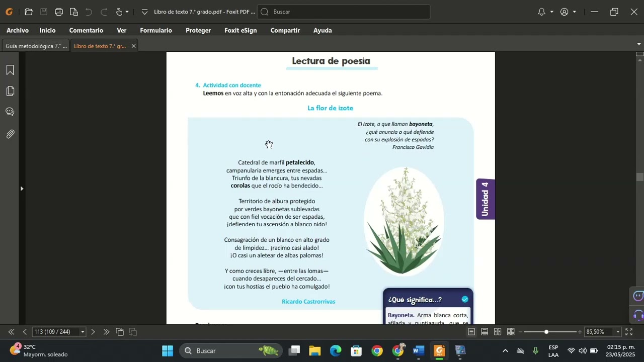This screenshot has height=362, width=644.
Task: Go to the last page
Action: pyautogui.click(x=106, y=332)
